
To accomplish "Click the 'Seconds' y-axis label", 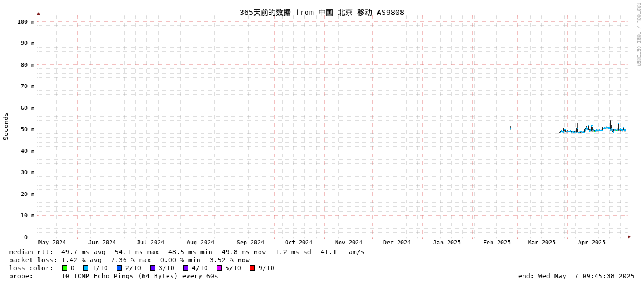I will (6, 126).
